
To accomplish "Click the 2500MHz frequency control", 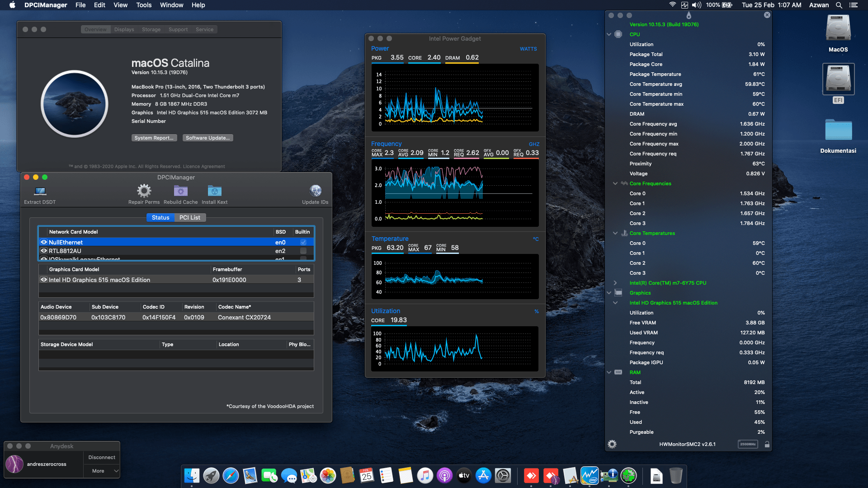I will pyautogui.click(x=748, y=444).
